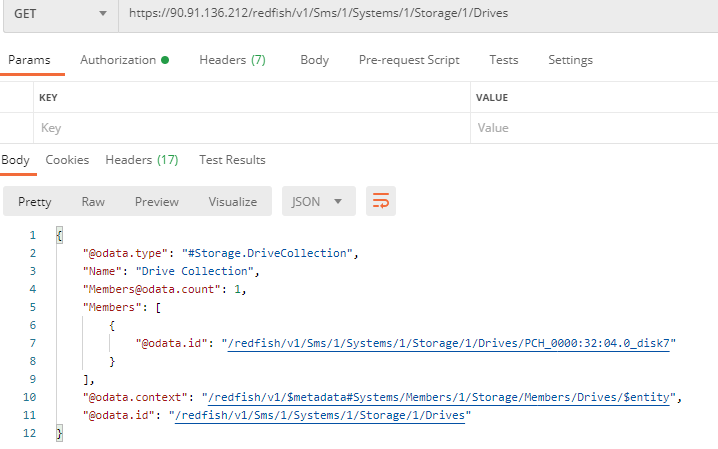Select the Visualize response view

point(232,201)
